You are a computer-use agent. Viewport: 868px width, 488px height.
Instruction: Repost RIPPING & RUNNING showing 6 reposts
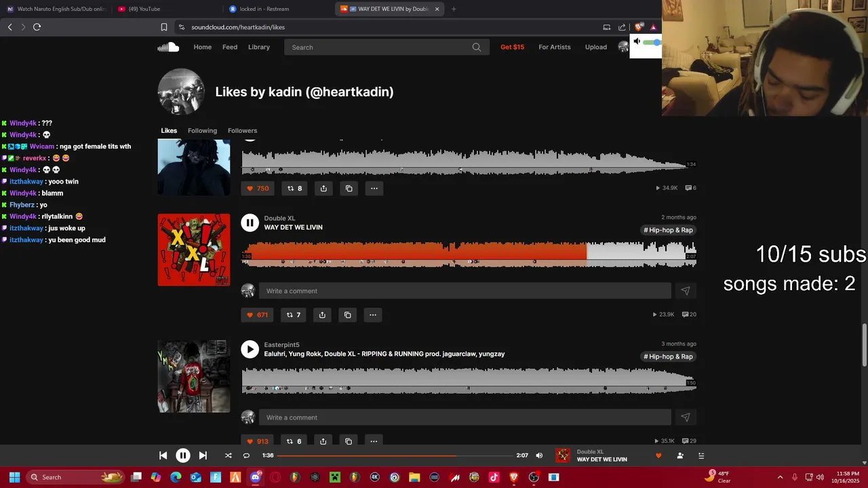pyautogui.click(x=294, y=441)
